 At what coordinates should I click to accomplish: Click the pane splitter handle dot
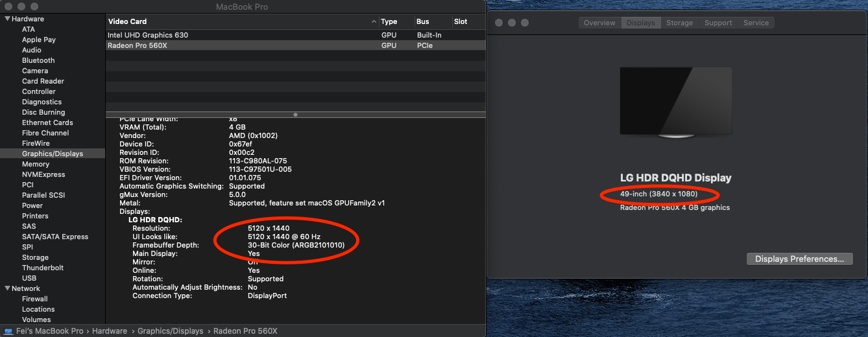(x=295, y=115)
